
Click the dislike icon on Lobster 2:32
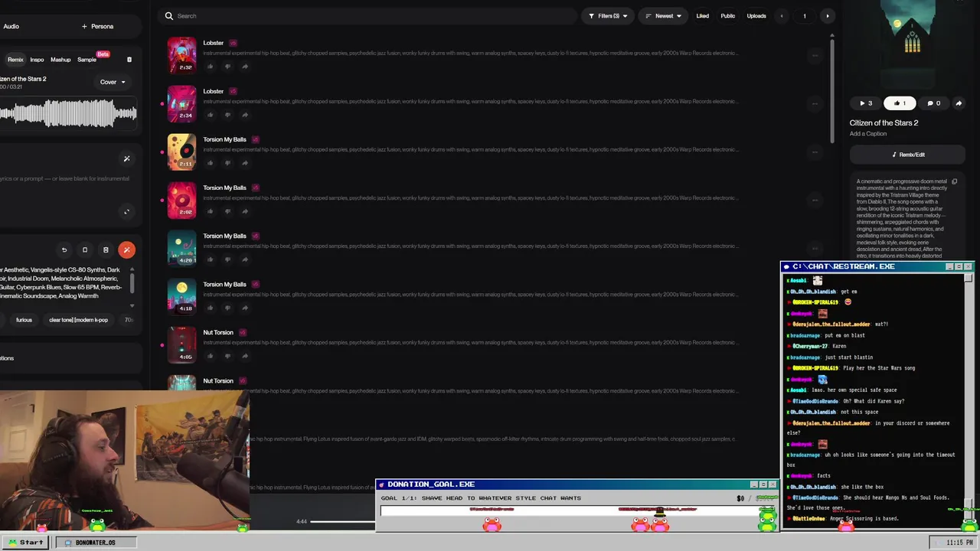coord(227,67)
